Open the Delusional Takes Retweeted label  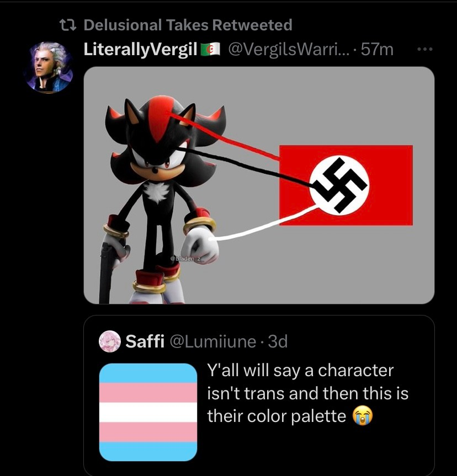click(188, 25)
